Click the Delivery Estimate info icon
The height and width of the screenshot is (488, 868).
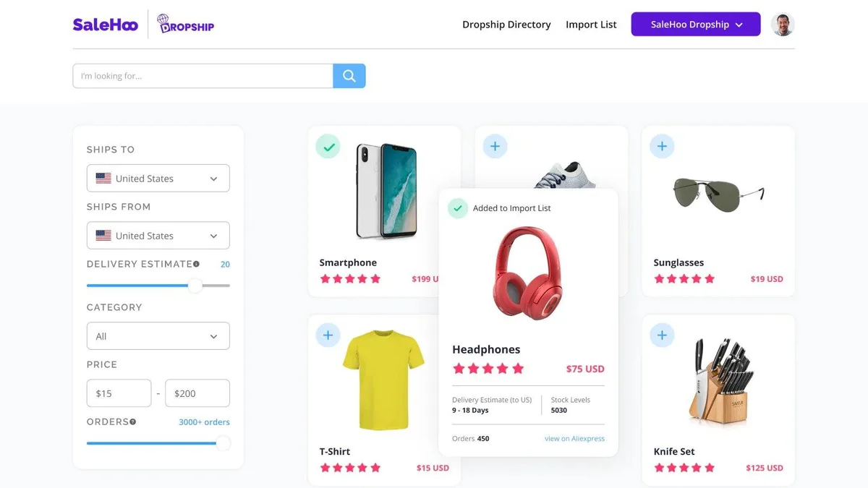pos(196,264)
